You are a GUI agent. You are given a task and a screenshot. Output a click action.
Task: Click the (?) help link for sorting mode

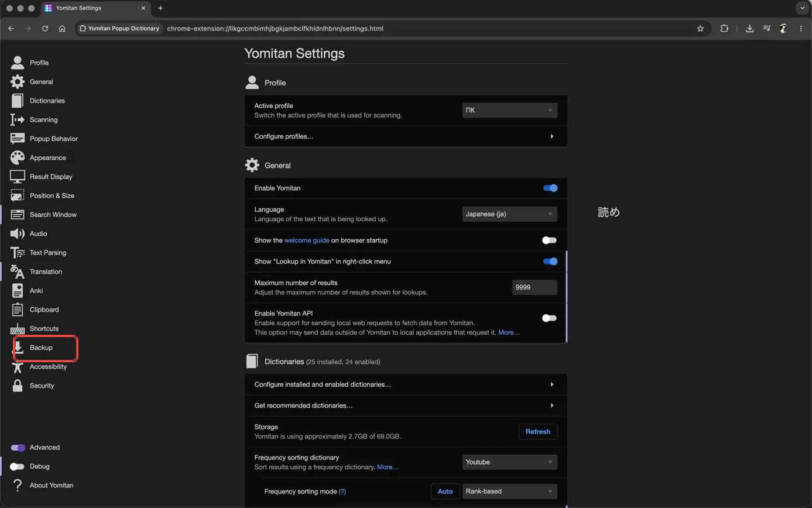[x=342, y=491]
